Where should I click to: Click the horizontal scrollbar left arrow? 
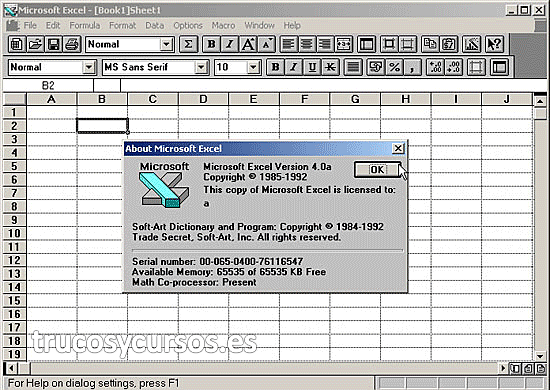click(11, 369)
